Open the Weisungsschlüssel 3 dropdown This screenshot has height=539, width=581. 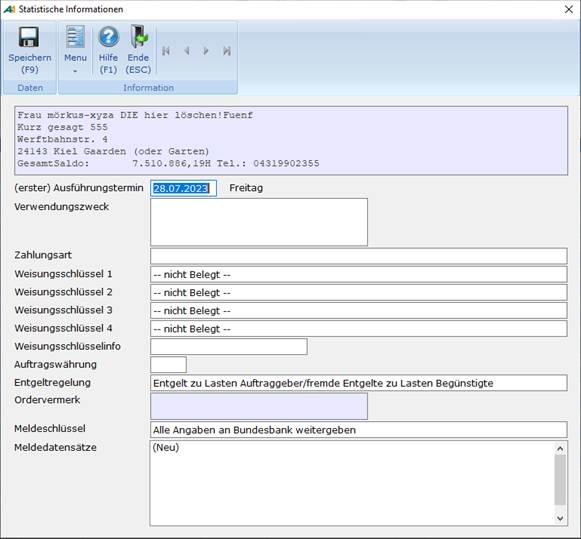pos(359,311)
